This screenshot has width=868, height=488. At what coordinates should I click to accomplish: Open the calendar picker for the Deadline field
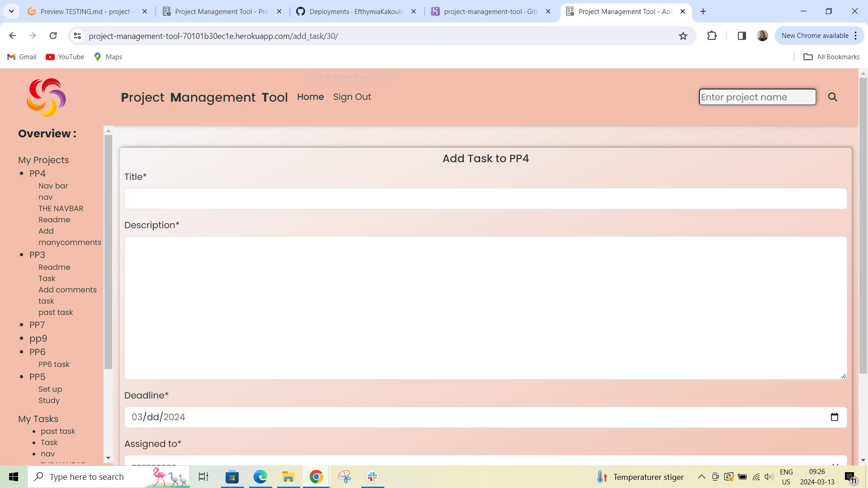click(834, 417)
